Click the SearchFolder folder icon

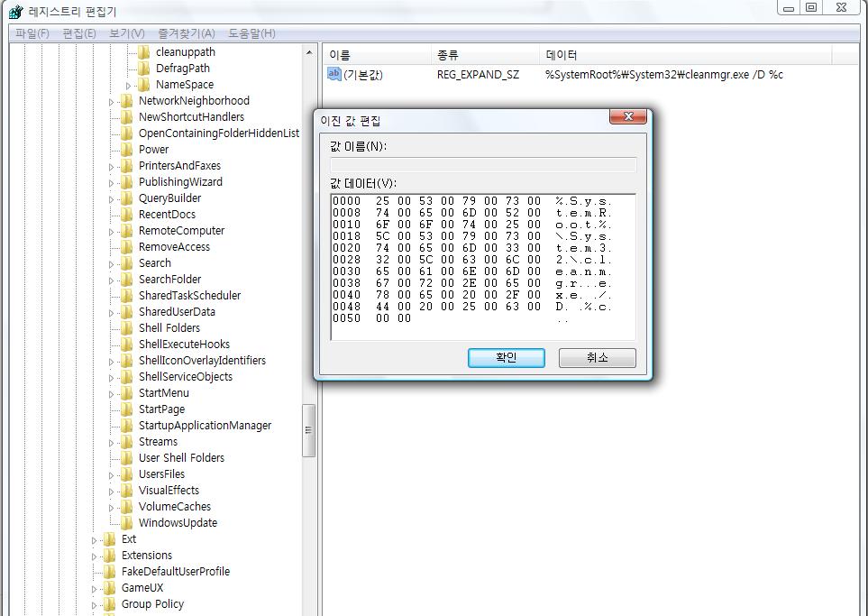[x=127, y=280]
